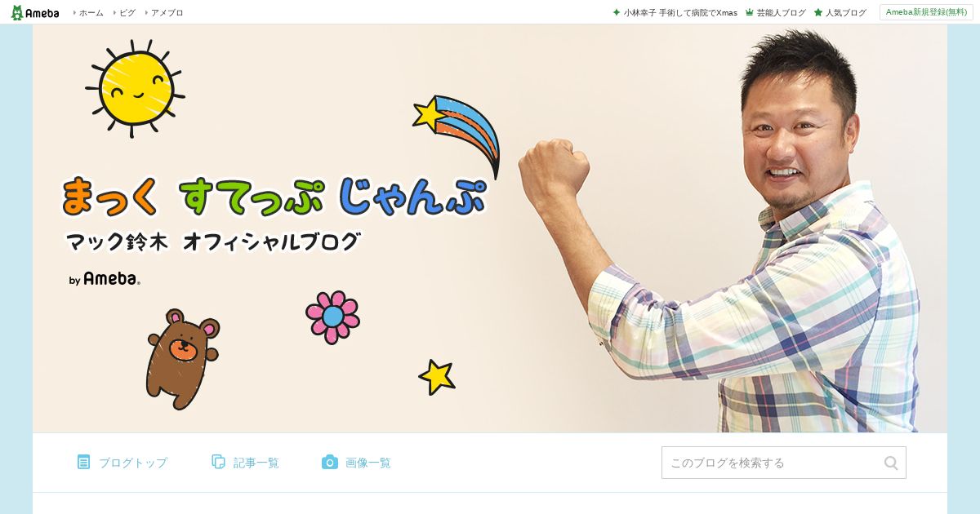
Task: Open the ブログトップ document icon
Action: (83, 462)
